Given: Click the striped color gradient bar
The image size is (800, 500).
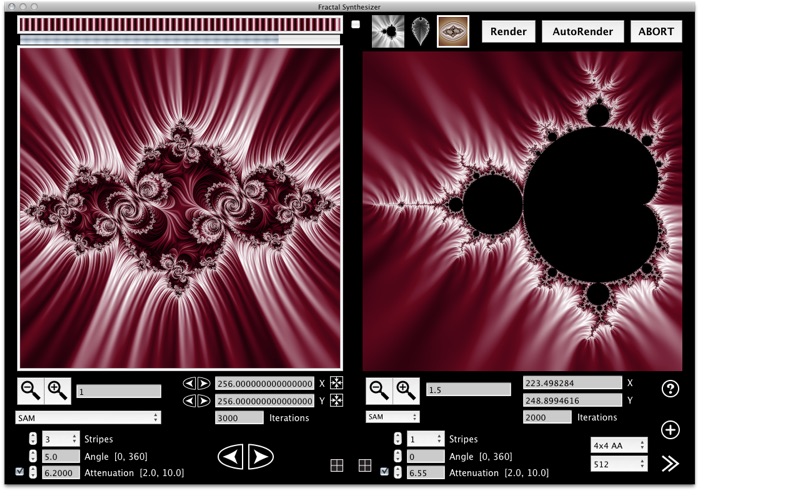Looking at the screenshot, I should coord(180,24).
